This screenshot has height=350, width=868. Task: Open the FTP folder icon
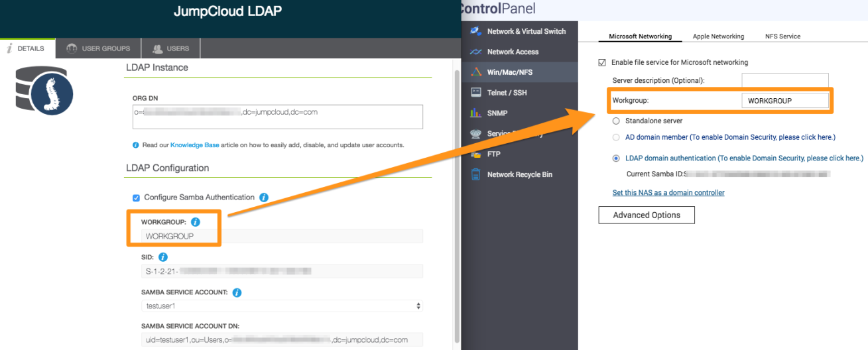[x=475, y=154]
